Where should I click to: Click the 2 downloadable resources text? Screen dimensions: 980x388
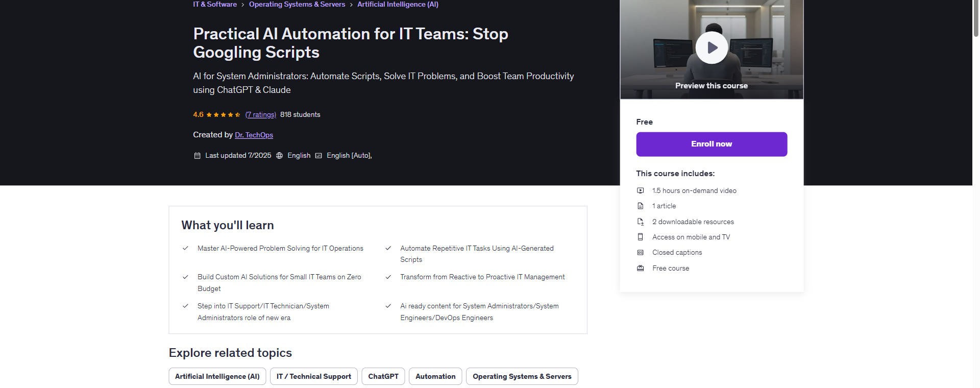pos(693,222)
